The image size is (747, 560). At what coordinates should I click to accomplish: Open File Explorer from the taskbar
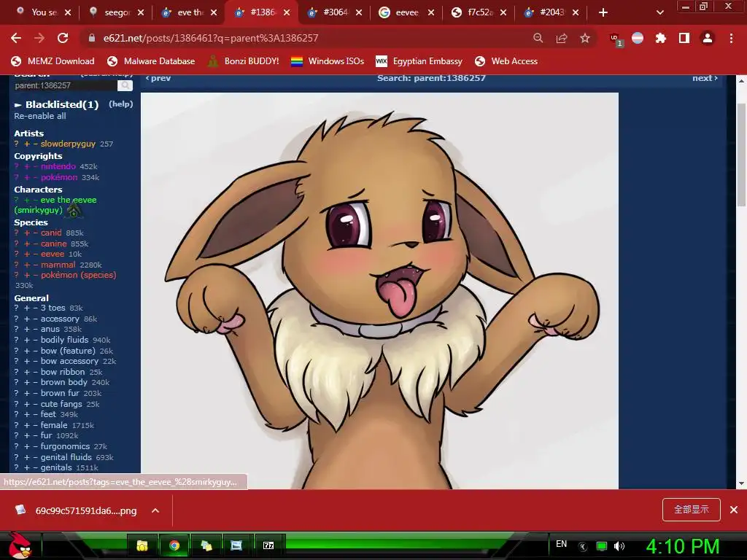click(x=142, y=545)
